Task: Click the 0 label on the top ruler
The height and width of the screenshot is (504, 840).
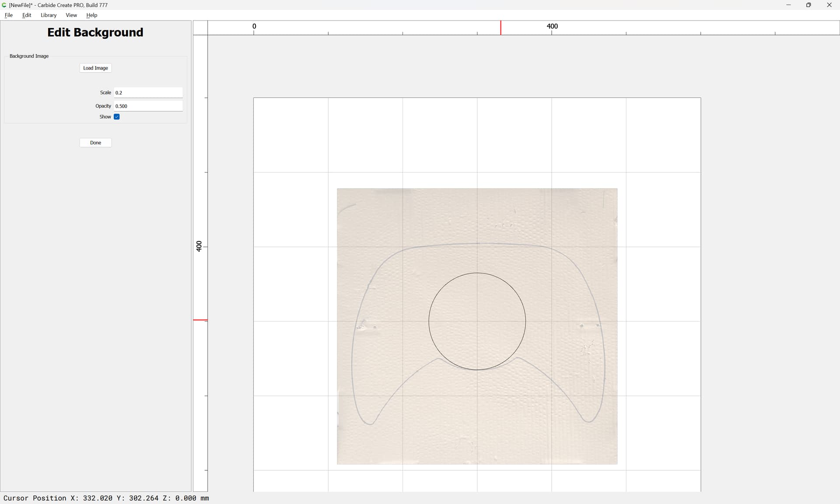Action: [254, 26]
